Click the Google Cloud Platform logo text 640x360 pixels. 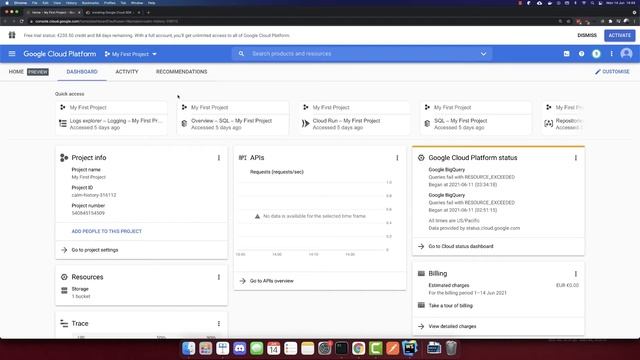pyautogui.click(x=60, y=54)
